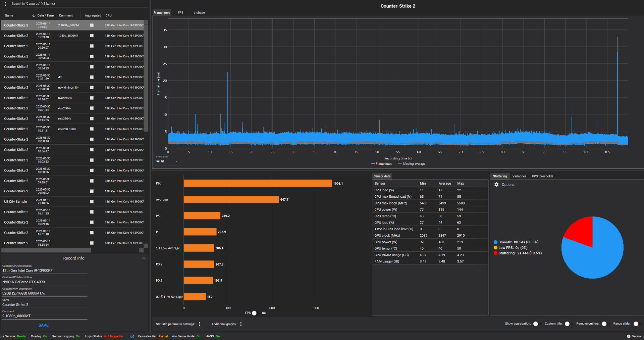
Task: Click the capture list vertical scrollbar thumb
Action: (146, 78)
